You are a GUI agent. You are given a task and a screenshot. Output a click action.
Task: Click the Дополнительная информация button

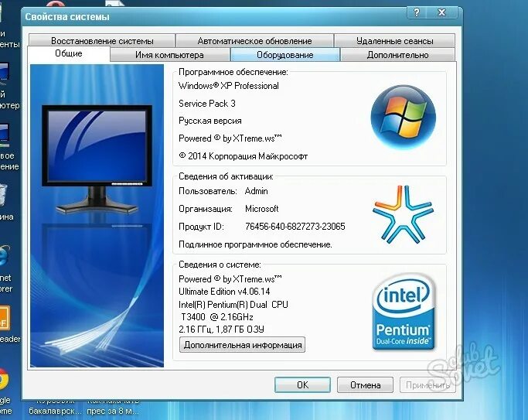tap(243, 345)
